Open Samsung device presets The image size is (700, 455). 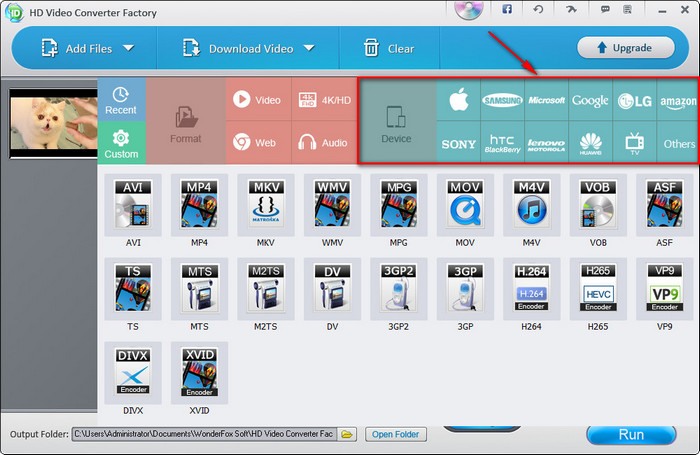503,100
